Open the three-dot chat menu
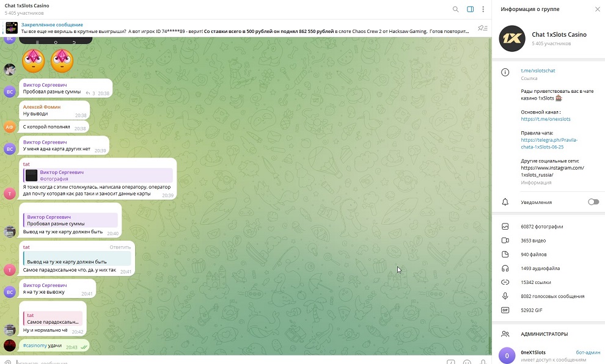The width and height of the screenshot is (605, 364). 483,9
